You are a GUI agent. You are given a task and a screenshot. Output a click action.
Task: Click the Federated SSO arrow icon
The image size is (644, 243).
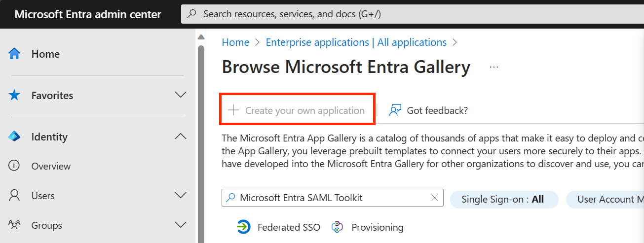[243, 227]
